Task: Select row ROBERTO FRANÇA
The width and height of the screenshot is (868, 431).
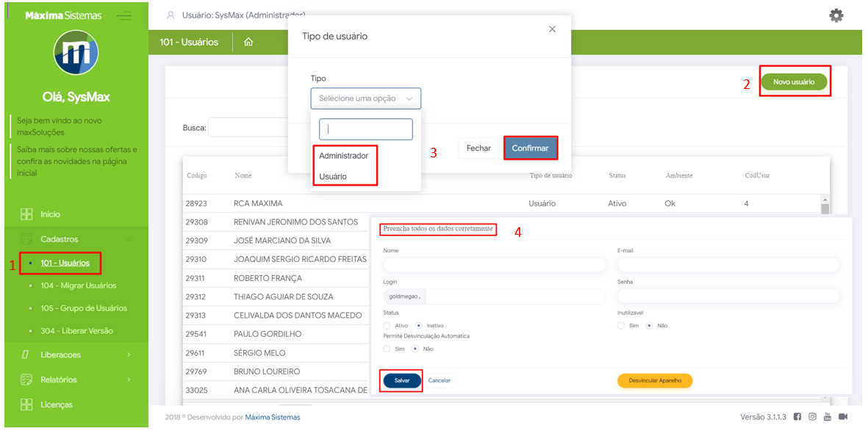Action: click(x=276, y=277)
